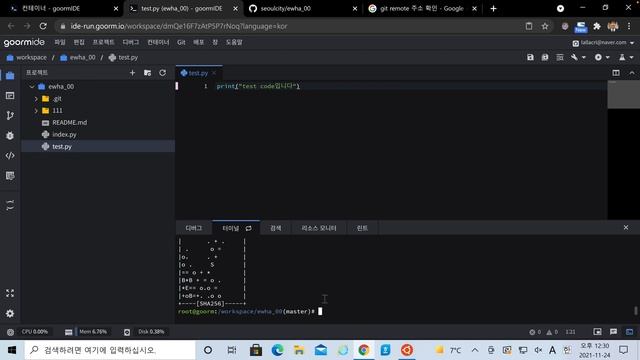Close the test.py editor tab
This screenshot has height=360, width=640.
214,73
